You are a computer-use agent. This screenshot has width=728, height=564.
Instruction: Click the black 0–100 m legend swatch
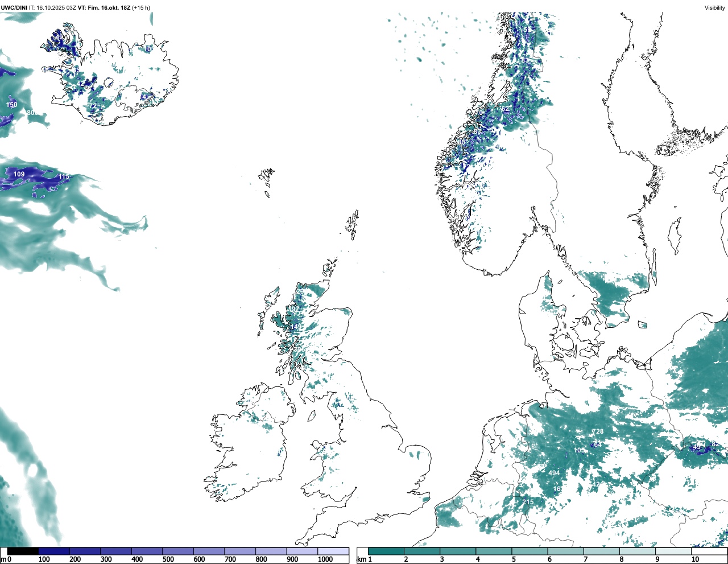click(x=23, y=551)
